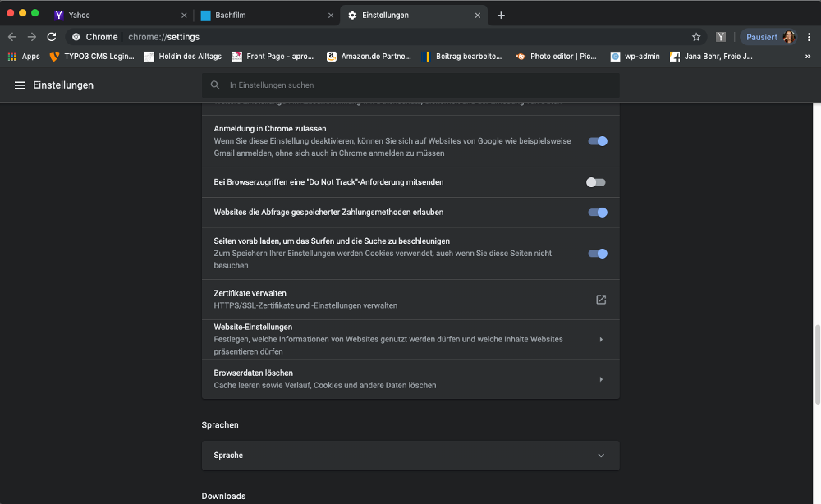Close the Yahoo tab
The height and width of the screenshot is (504, 821).
(x=184, y=15)
